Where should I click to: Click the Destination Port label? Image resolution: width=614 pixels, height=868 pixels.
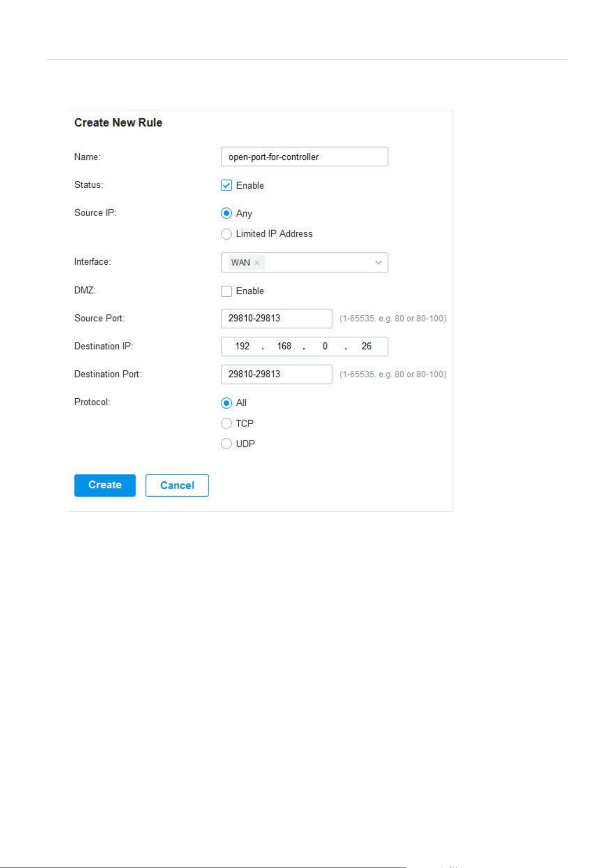point(108,374)
